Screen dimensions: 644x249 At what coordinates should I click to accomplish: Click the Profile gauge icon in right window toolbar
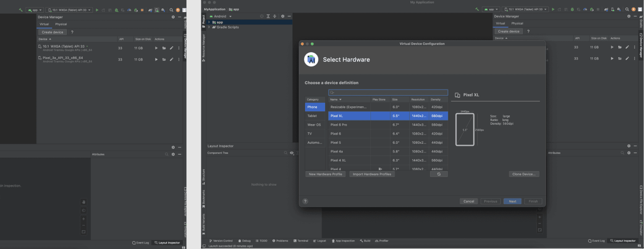(x=585, y=9)
